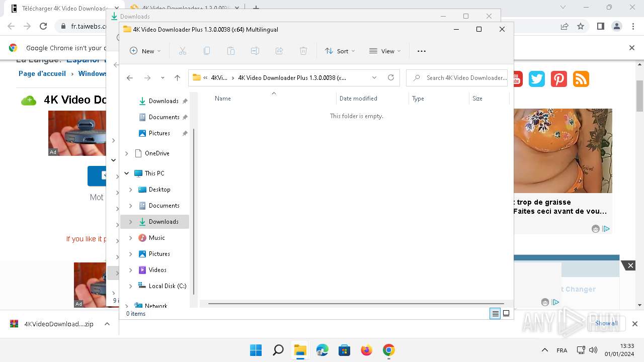
Task: Reload the Chrome page
Action: pos(43,26)
